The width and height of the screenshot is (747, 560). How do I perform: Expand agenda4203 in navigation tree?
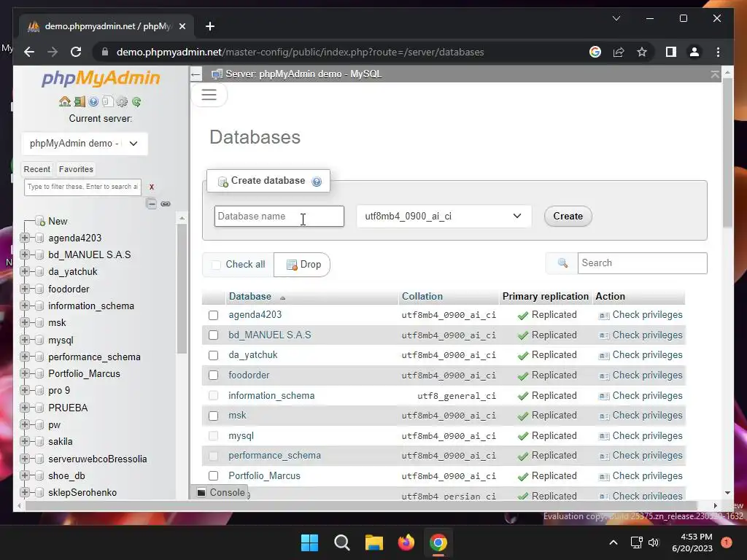[x=25, y=238]
